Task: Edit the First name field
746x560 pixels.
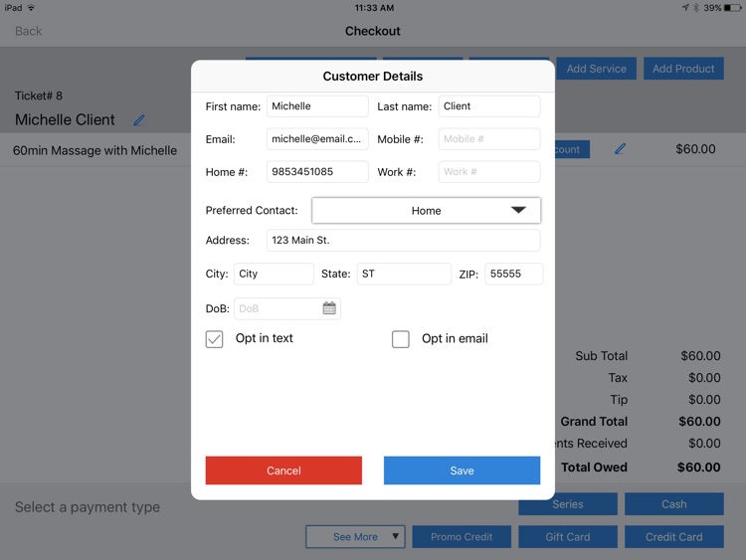Action: click(317, 106)
